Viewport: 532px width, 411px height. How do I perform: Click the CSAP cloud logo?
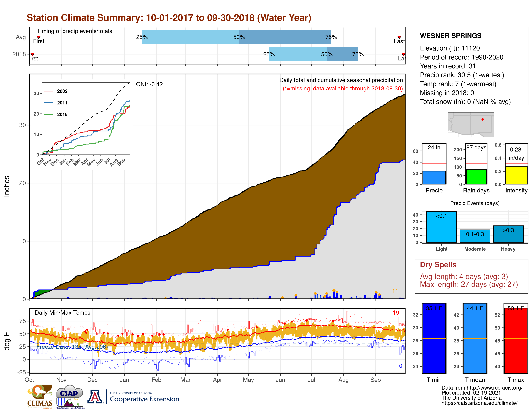click(70, 396)
